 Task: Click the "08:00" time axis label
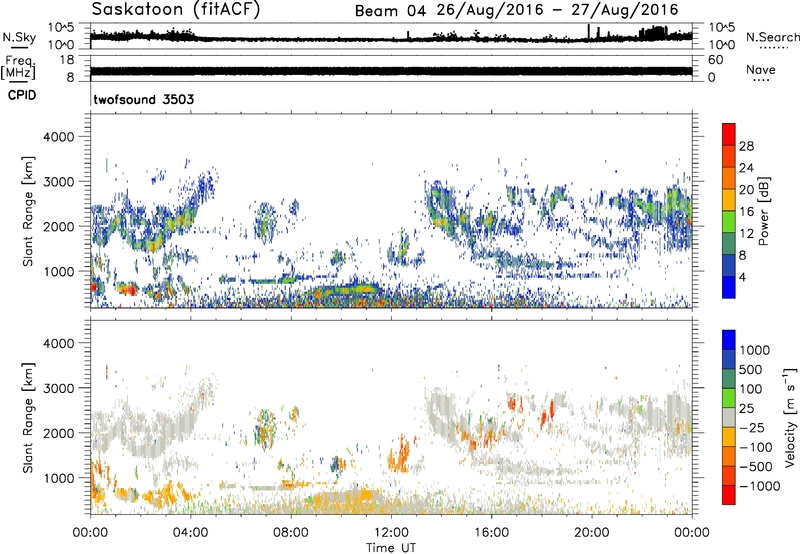(290, 533)
